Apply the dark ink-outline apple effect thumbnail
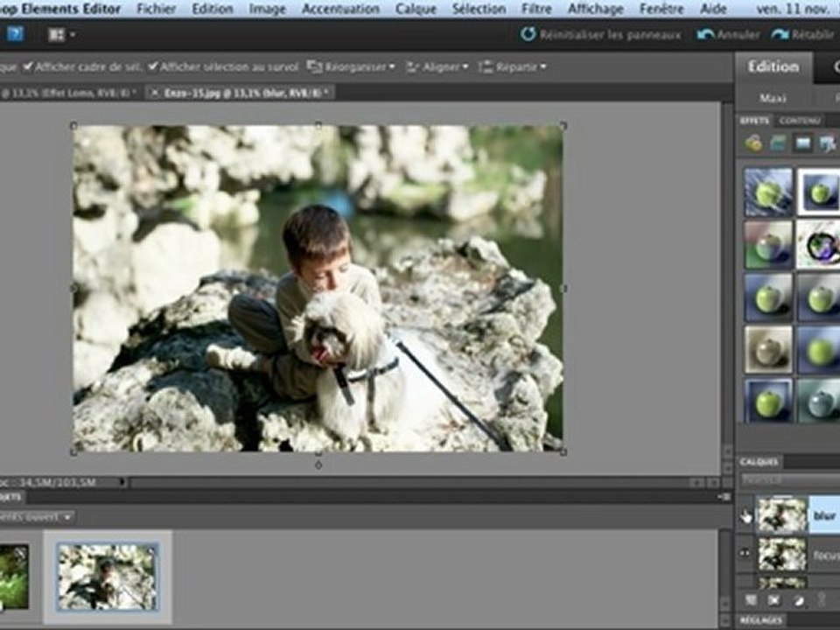The width and height of the screenshot is (840, 630). point(819,244)
